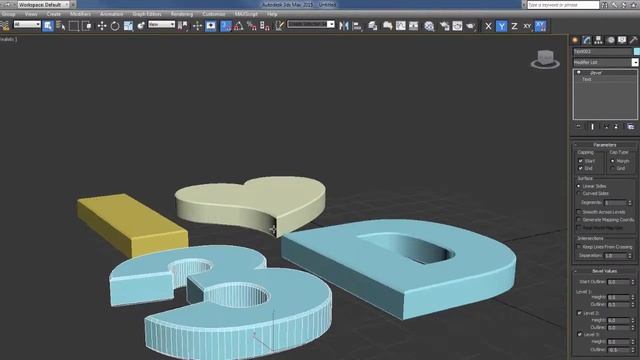The width and height of the screenshot is (640, 360).
Task: Activate Select and Move tool
Action: [x=102, y=26]
